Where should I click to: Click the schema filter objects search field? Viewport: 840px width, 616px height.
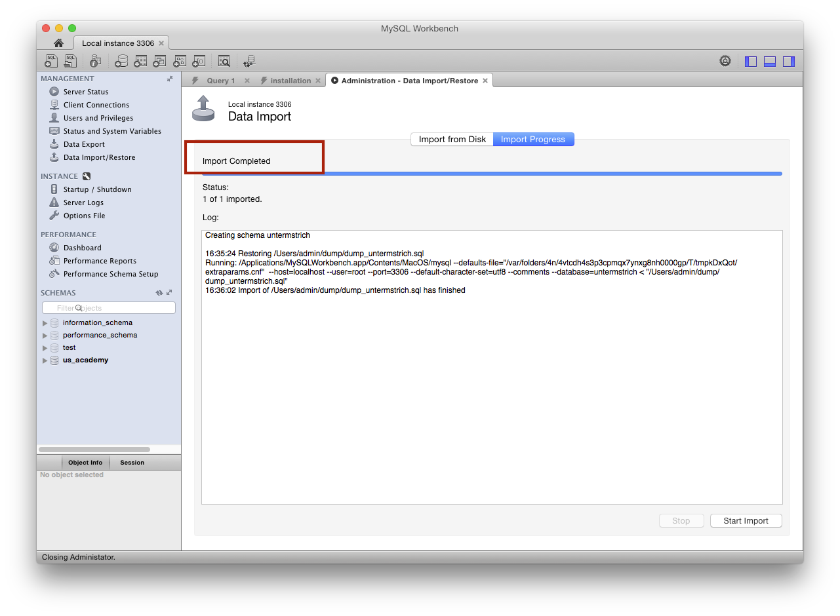coord(109,308)
